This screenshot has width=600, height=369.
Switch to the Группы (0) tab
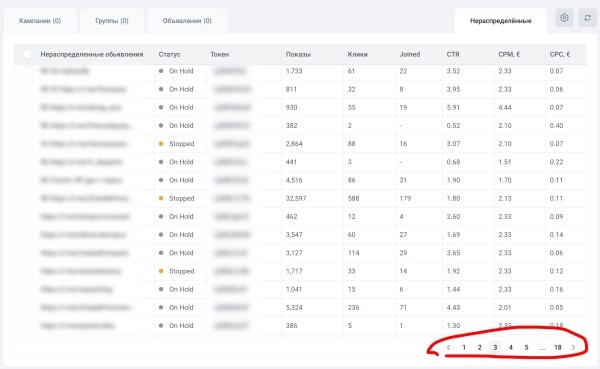(112, 21)
